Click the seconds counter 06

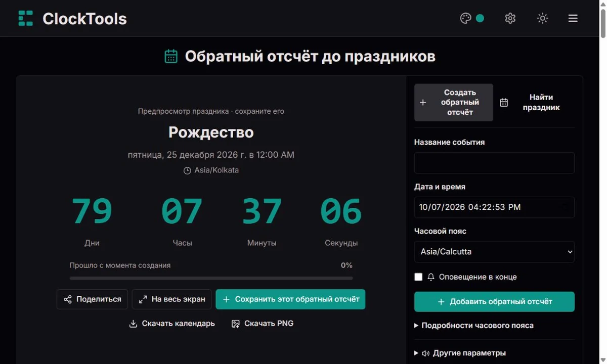(341, 211)
